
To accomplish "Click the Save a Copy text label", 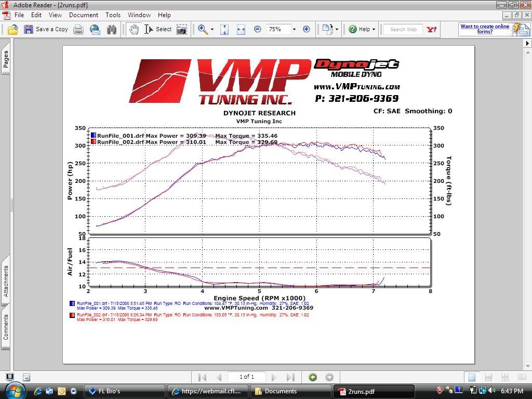I will point(52,30).
